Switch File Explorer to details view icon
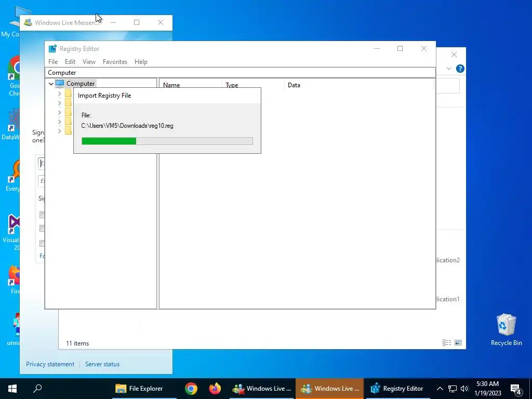The width and height of the screenshot is (532, 399). click(447, 343)
